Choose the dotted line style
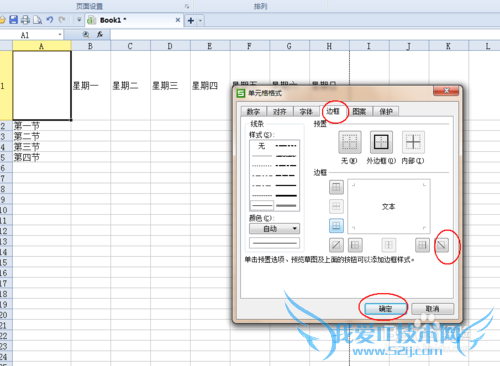The width and height of the screenshot is (500, 366). 262,165
